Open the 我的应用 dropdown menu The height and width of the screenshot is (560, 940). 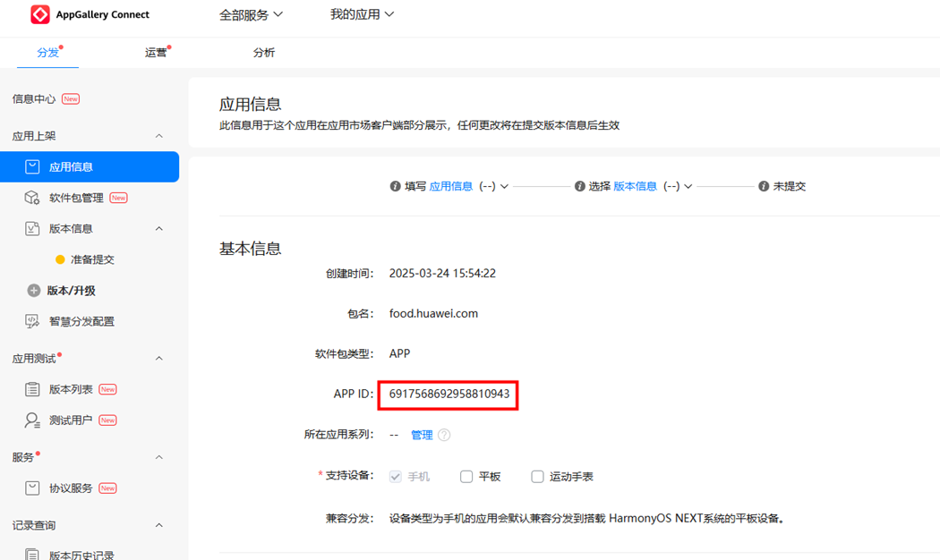pos(362,14)
